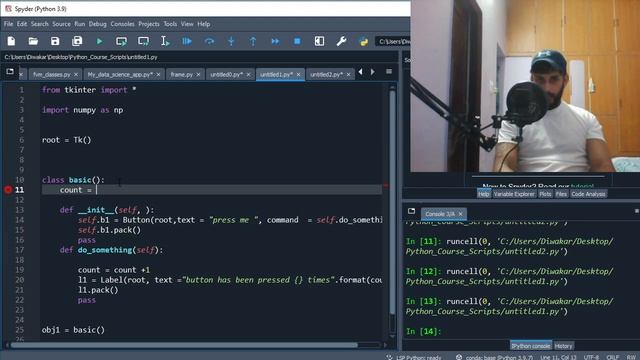640x360 pixels.
Task: Browse tabs icon in editor pane
Action: pyautogui.click(x=10, y=72)
